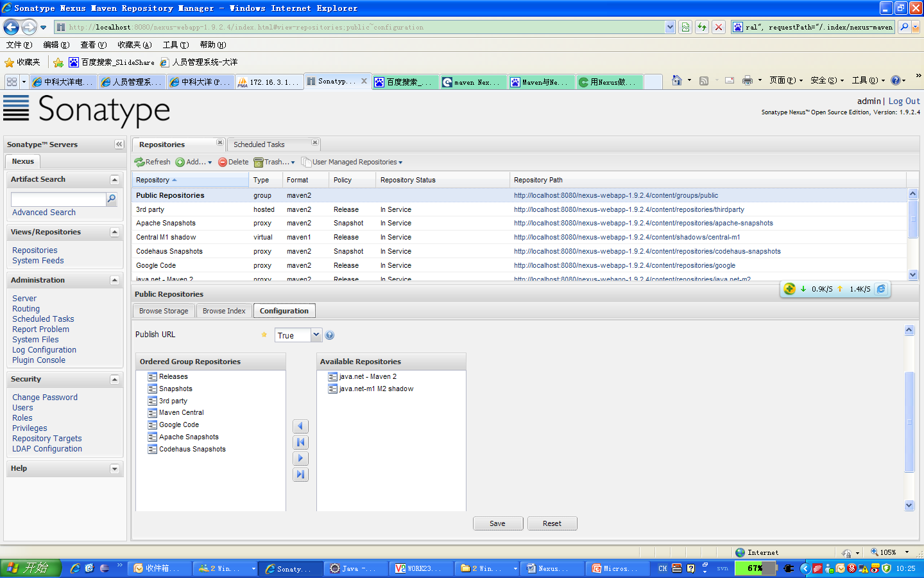Open the Routing administration link
The image size is (924, 578).
pos(26,308)
